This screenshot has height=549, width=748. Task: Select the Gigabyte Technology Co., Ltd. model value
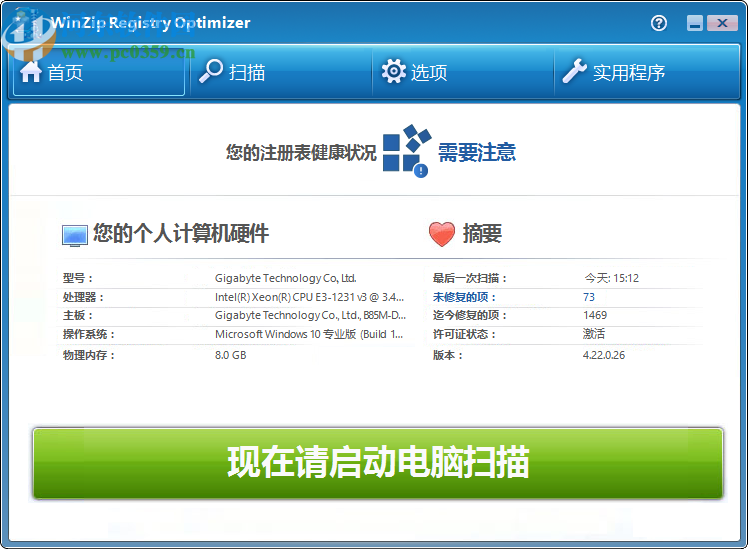click(x=286, y=278)
